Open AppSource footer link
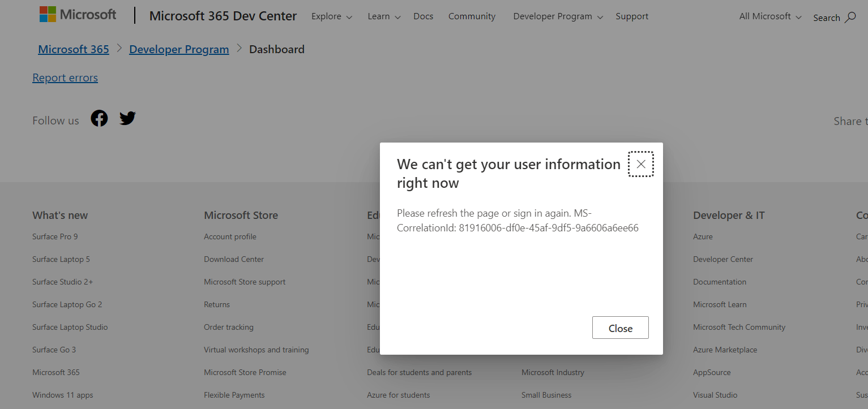 [x=712, y=372]
